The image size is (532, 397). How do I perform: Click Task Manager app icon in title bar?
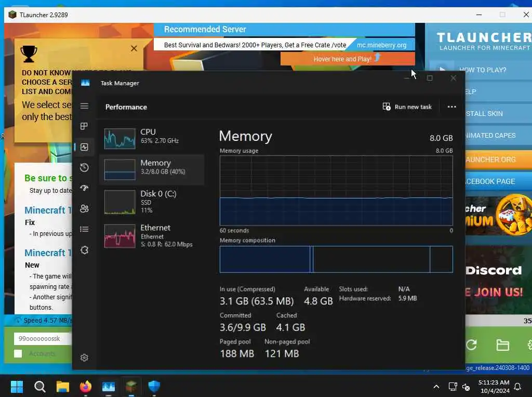pos(85,83)
